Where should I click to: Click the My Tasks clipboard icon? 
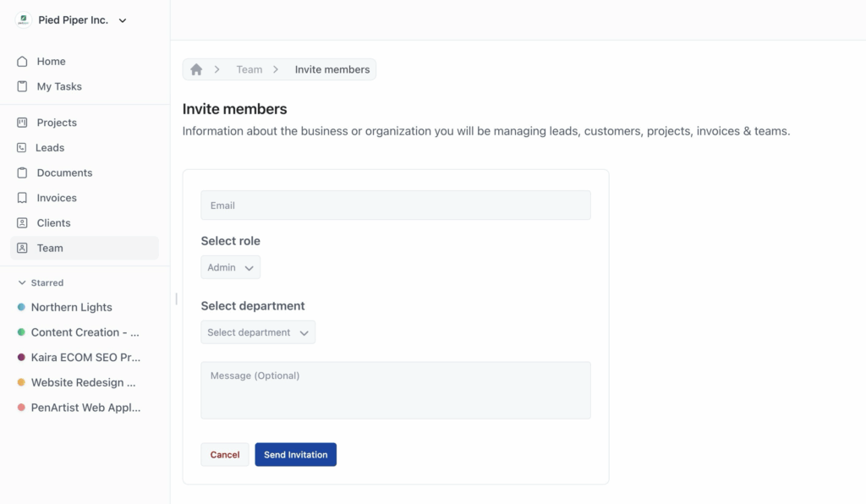click(x=22, y=87)
